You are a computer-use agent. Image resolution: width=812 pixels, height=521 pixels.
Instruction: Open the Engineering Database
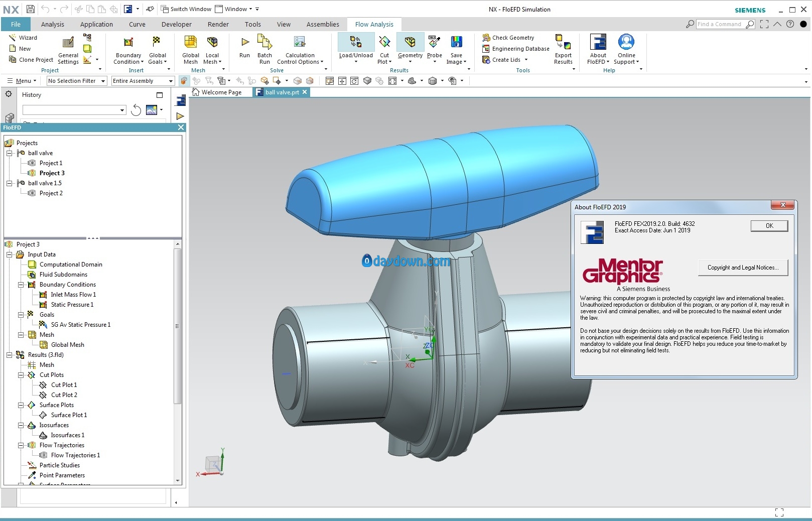[516, 49]
